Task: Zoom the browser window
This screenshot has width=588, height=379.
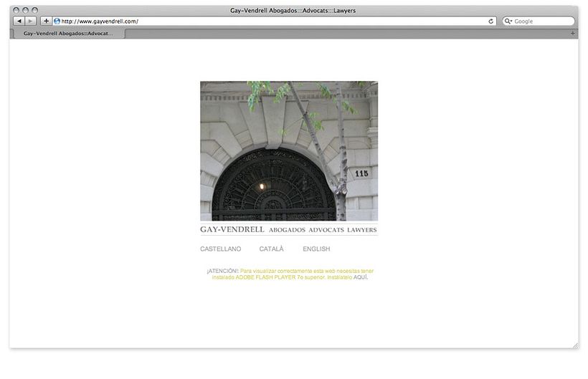Action: pyautogui.click(x=35, y=10)
